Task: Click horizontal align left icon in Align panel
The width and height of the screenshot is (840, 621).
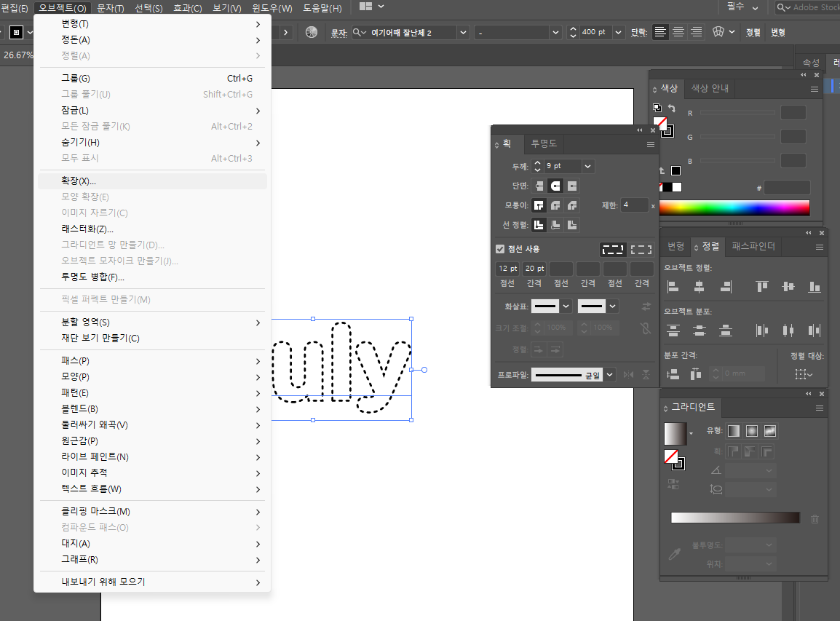Action: point(673,287)
